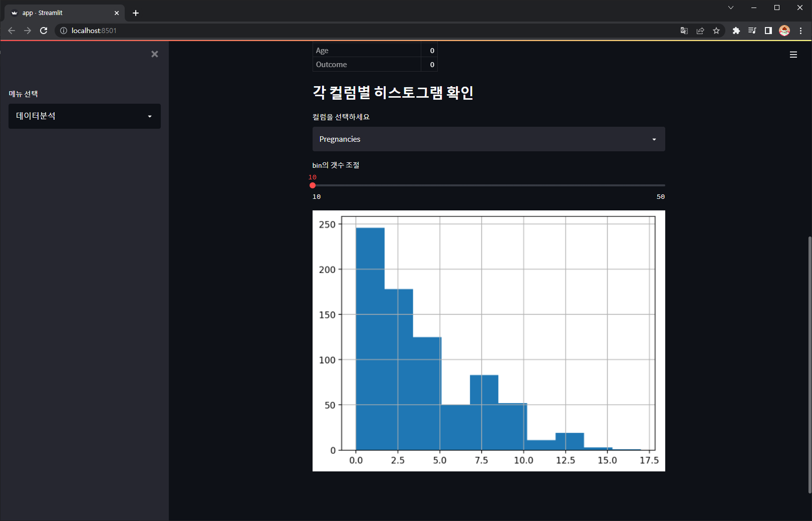Viewport: 812px width, 521px height.
Task: Go back to previous page
Action: point(12,31)
